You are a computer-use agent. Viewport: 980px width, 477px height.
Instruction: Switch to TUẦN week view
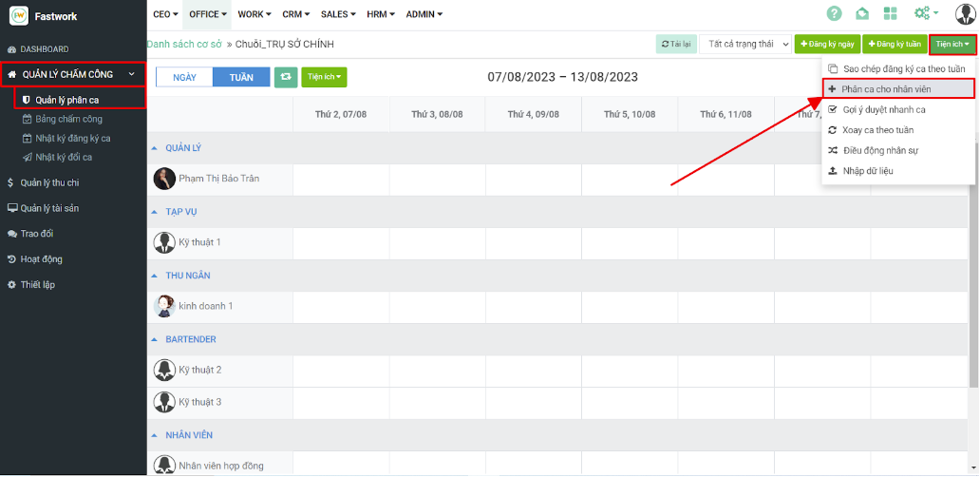tap(241, 77)
